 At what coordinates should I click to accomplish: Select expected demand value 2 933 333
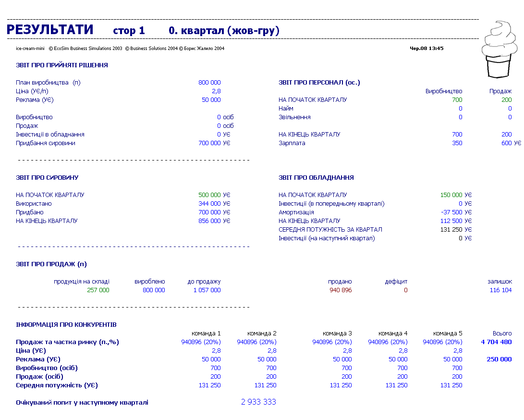point(259,402)
